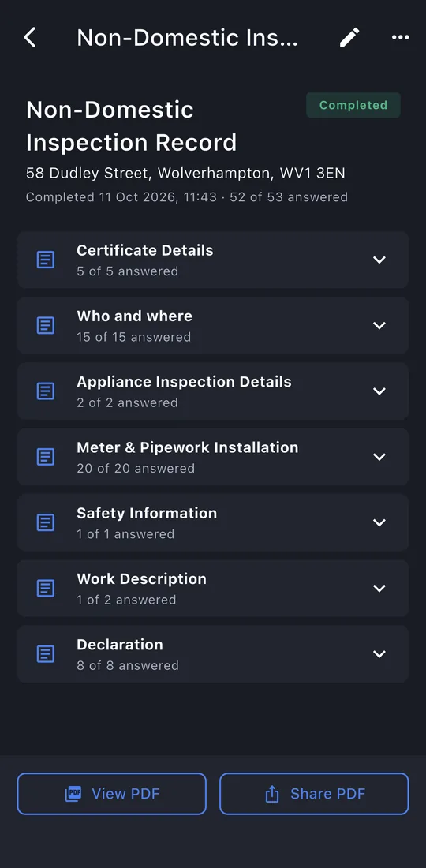The height and width of the screenshot is (868, 426).
Task: Open the three-dot more options menu
Action: click(401, 38)
